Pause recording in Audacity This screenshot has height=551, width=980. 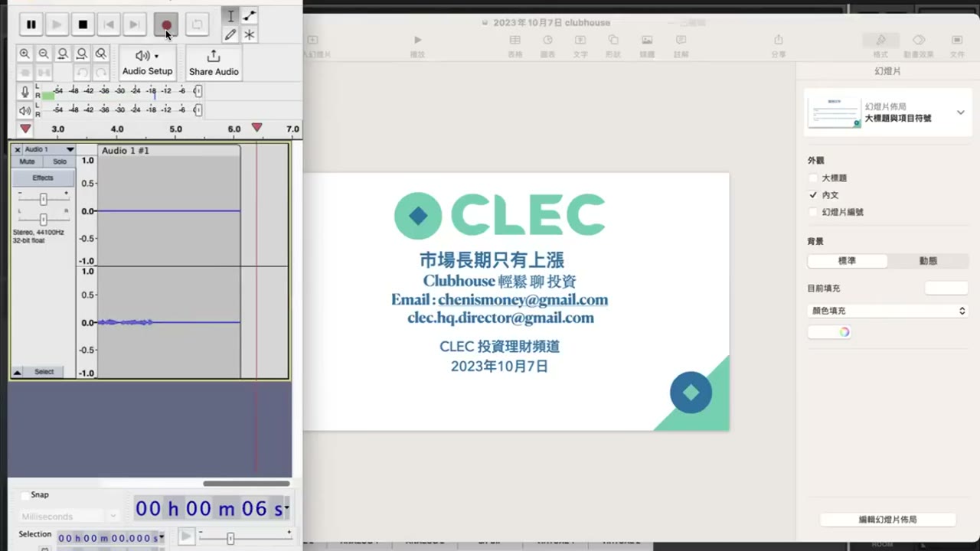31,24
